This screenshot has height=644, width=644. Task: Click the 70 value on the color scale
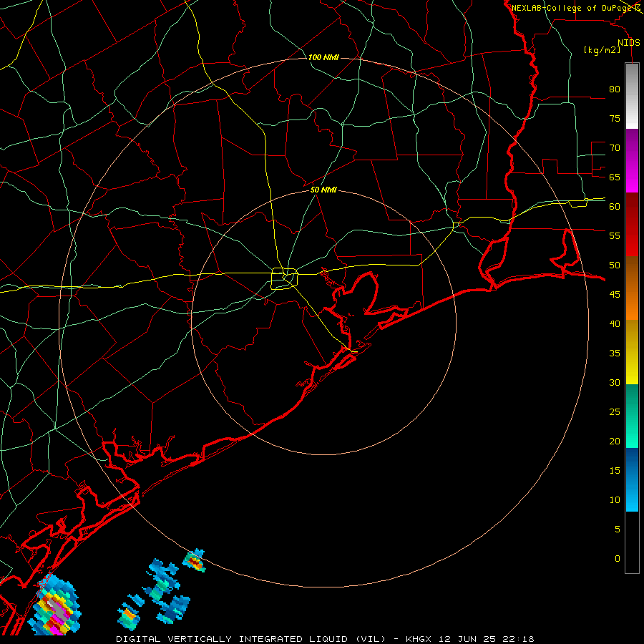tap(615, 148)
